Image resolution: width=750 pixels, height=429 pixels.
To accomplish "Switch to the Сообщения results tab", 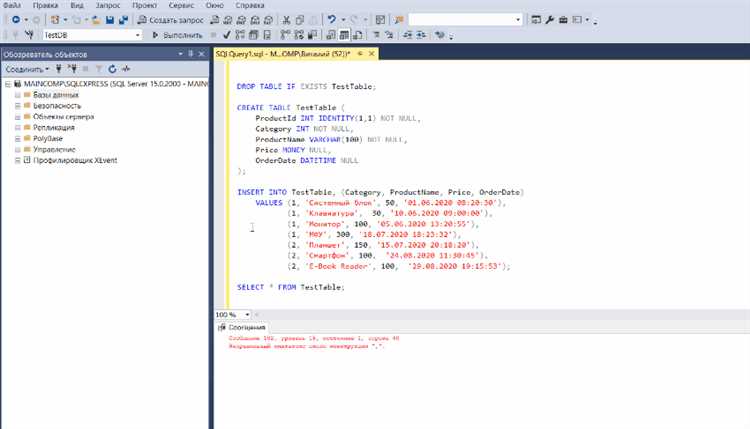I will click(245, 327).
